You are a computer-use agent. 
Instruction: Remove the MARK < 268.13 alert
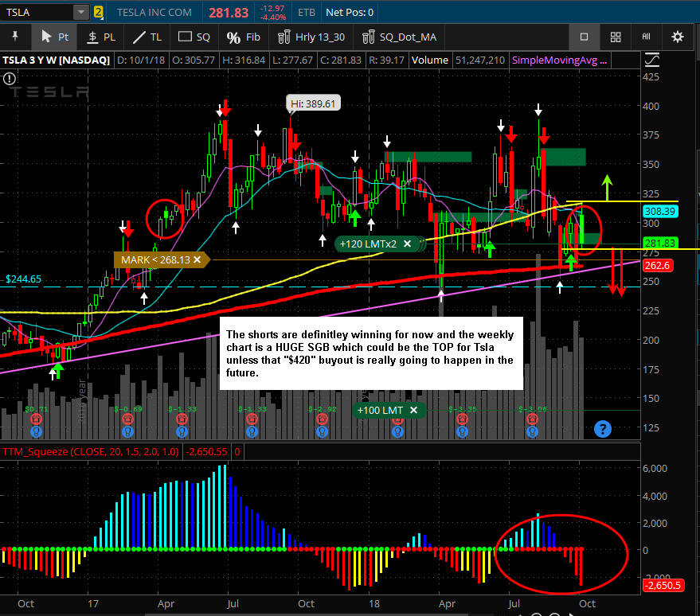coord(197,259)
